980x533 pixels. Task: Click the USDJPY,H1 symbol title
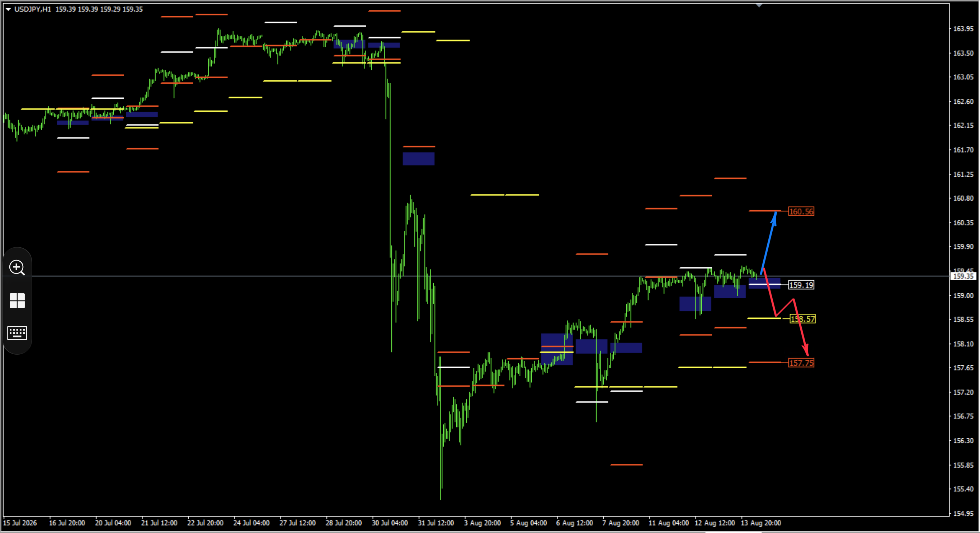32,9
